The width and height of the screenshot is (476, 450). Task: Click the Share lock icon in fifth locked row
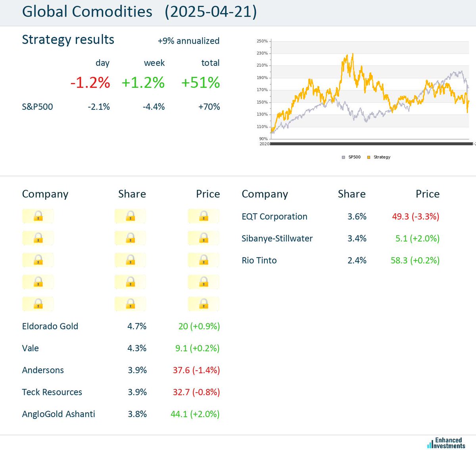[x=130, y=304]
